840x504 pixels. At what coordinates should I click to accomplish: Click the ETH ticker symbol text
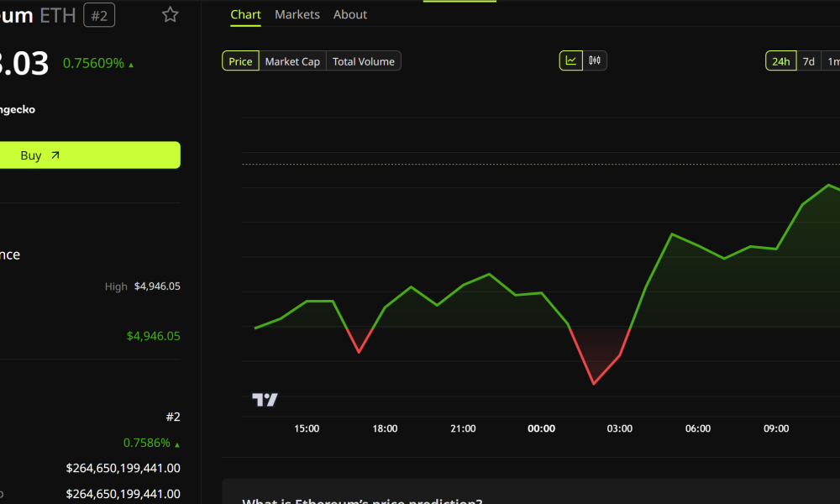[58, 15]
